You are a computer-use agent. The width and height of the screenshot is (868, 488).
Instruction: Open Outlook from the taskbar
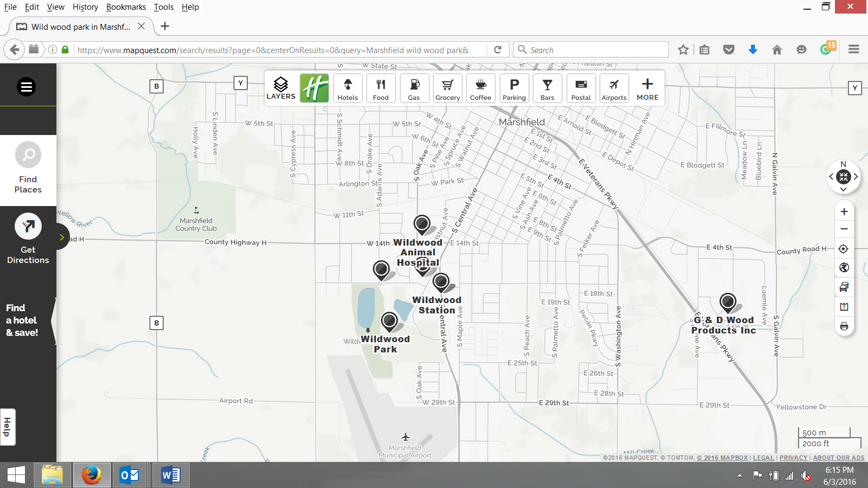(129, 476)
